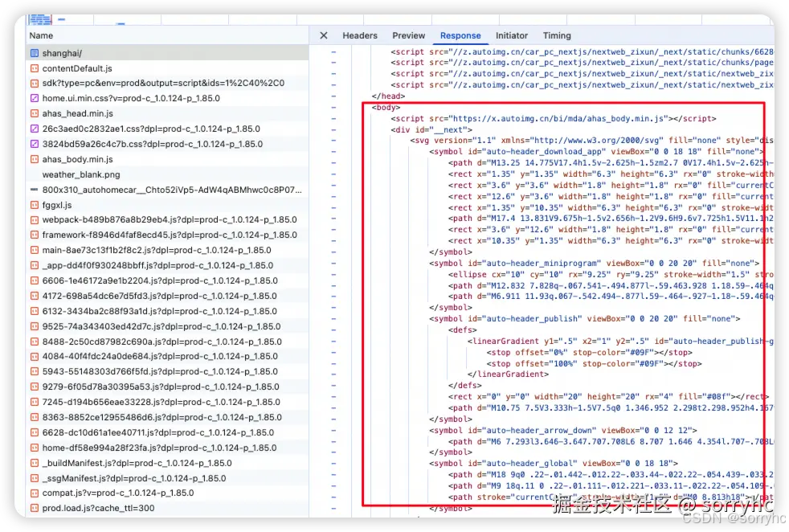Image resolution: width=789 pixels, height=532 pixels.
Task: Click script icon of fggxl.js
Action: pos(35,205)
